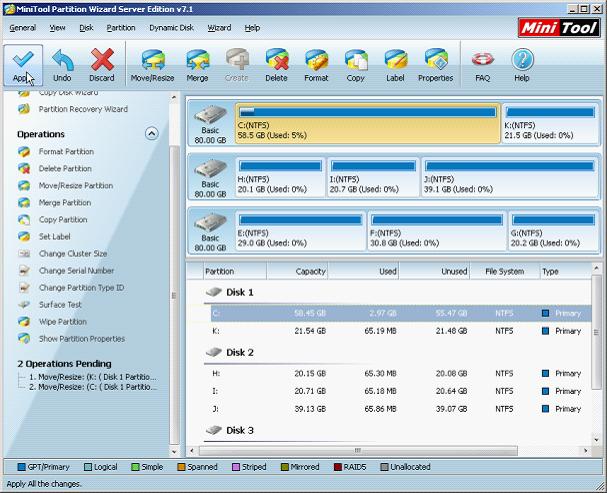
Task: Sort by Capacity column header
Action: coord(297,271)
